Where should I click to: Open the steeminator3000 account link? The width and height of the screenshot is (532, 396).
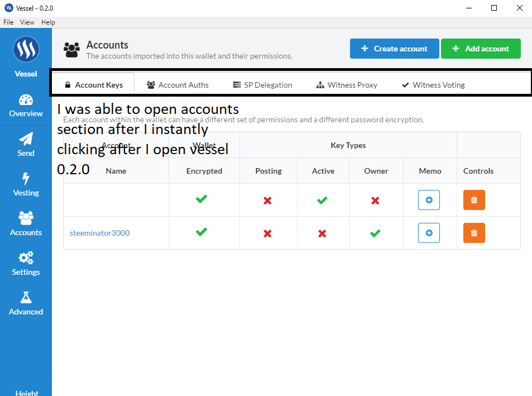(99, 233)
